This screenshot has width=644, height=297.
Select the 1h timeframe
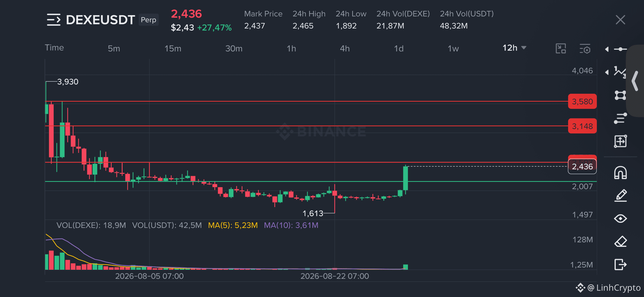291,48
